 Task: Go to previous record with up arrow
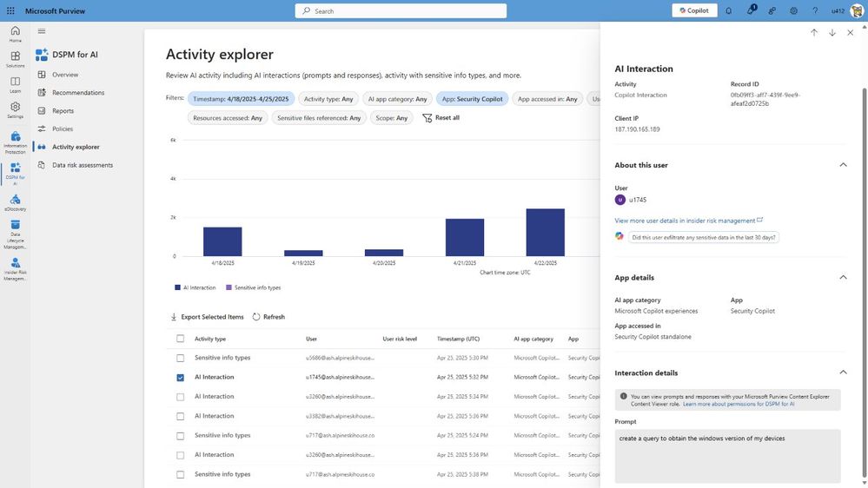(814, 33)
